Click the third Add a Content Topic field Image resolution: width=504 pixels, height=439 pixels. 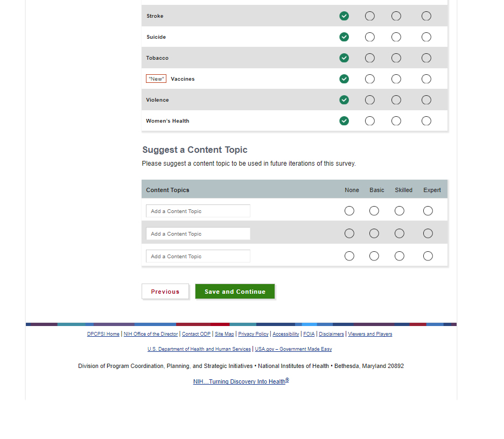click(198, 256)
